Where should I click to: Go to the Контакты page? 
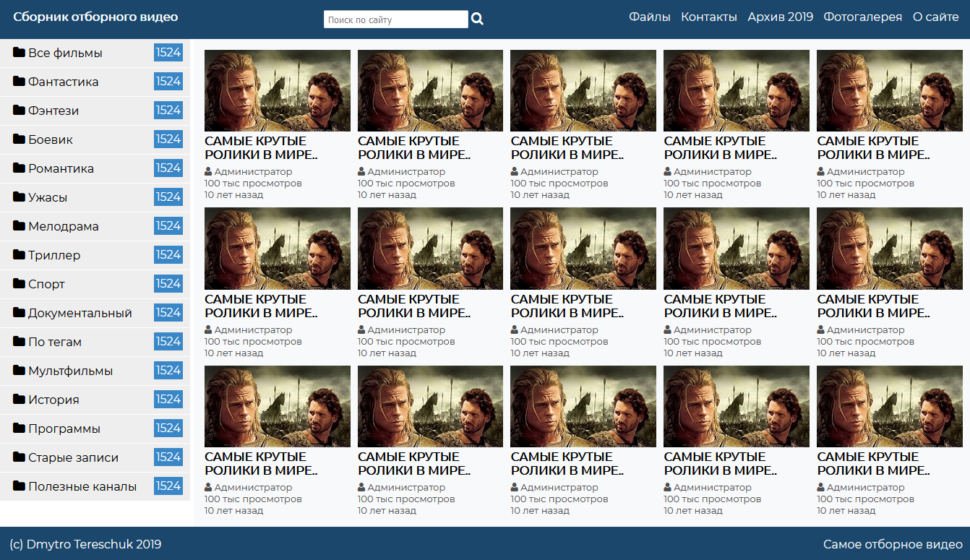pos(708,17)
